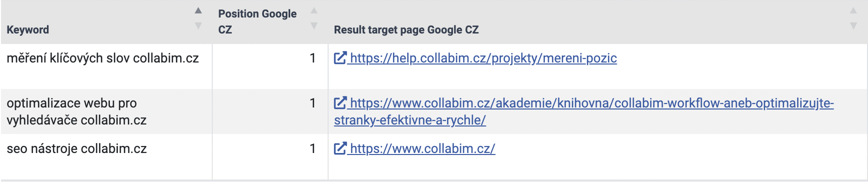Sort Keyword column descending with down arrow

pos(198,25)
